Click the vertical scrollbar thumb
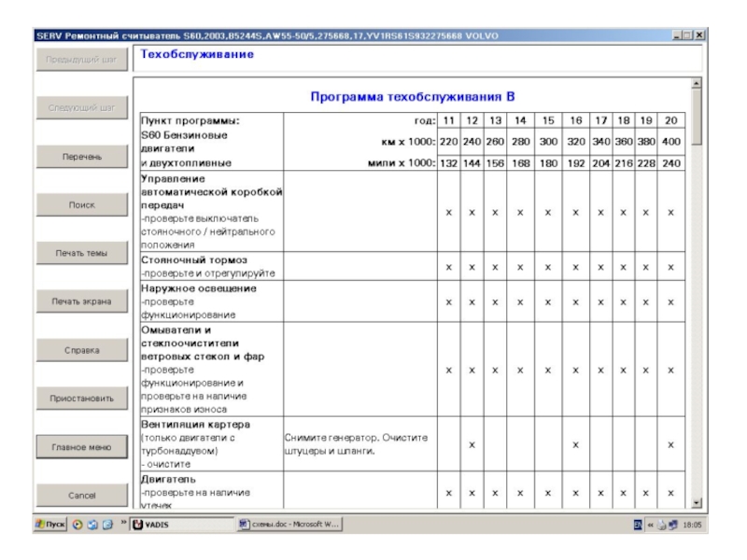Viewport: 747px width, 560px height. click(697, 118)
